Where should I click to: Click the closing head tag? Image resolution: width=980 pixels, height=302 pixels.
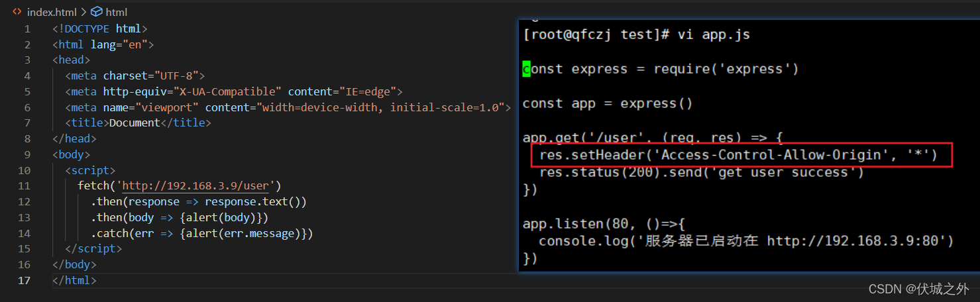[x=74, y=139]
